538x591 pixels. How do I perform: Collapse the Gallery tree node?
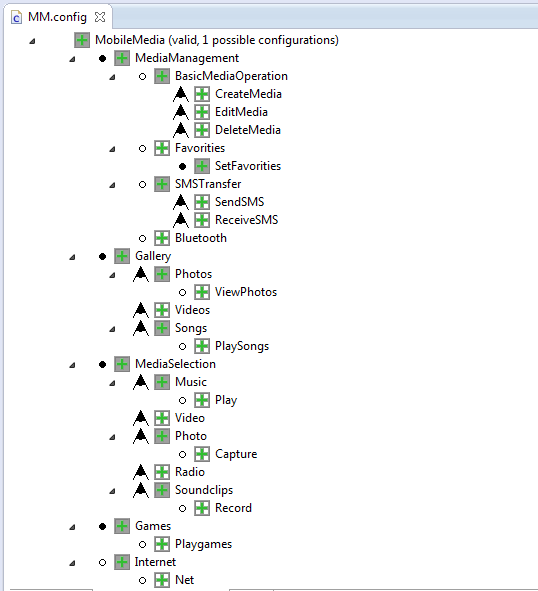pos(72,257)
